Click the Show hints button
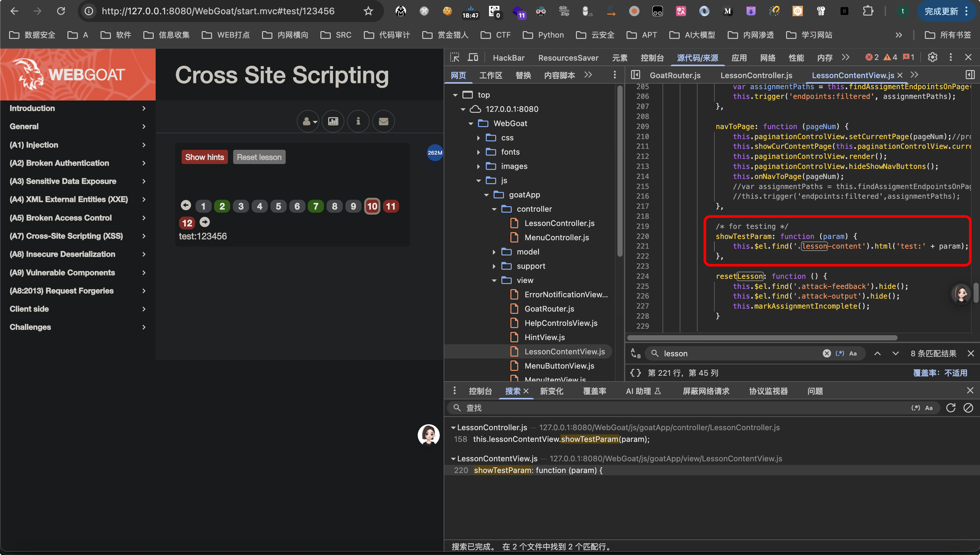The image size is (980, 555). 204,157
